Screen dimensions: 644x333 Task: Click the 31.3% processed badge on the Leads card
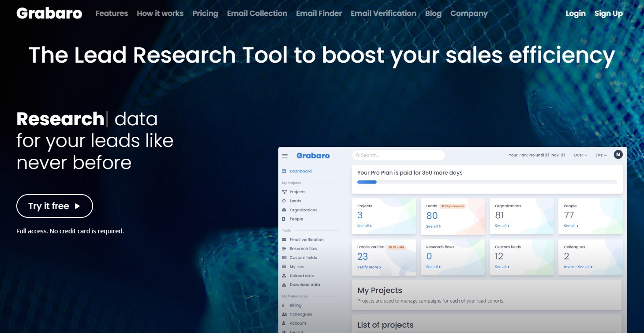click(x=453, y=206)
